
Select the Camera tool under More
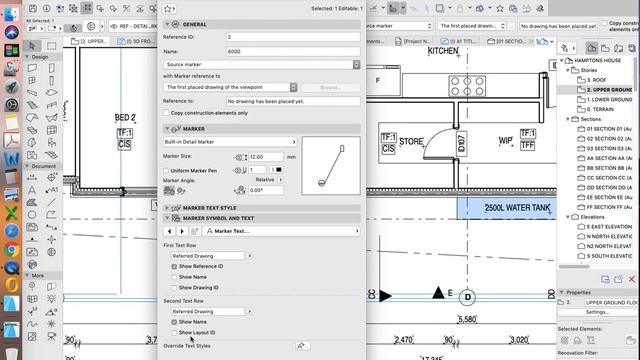pyautogui.click(x=51, y=336)
